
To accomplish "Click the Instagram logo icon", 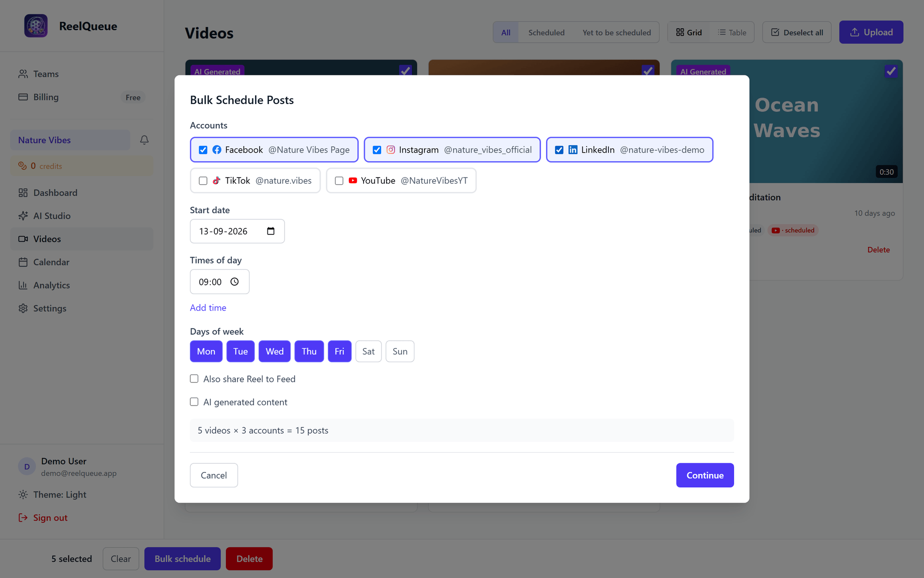I will [x=390, y=150].
